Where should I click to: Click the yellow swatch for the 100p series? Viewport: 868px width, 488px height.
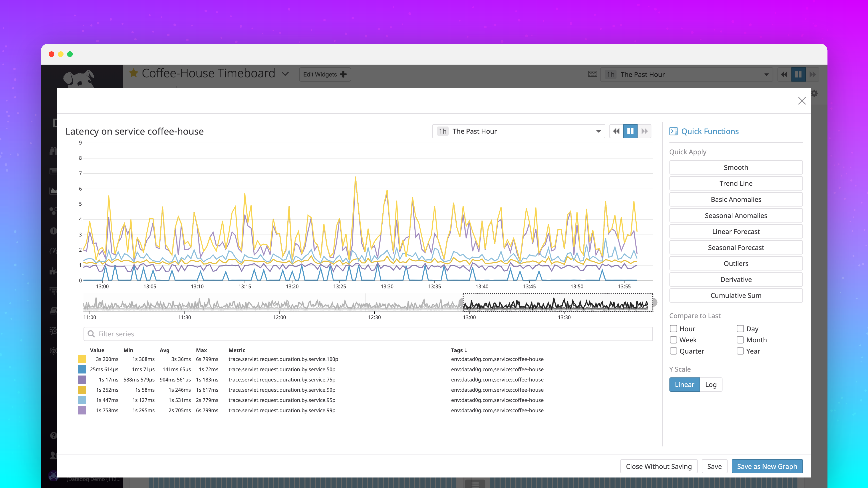pyautogui.click(x=82, y=359)
